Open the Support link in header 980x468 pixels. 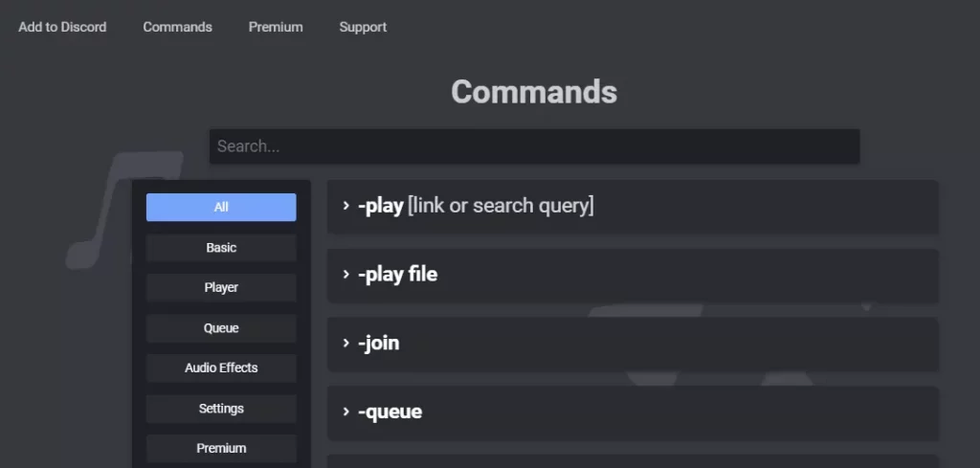[x=363, y=27]
